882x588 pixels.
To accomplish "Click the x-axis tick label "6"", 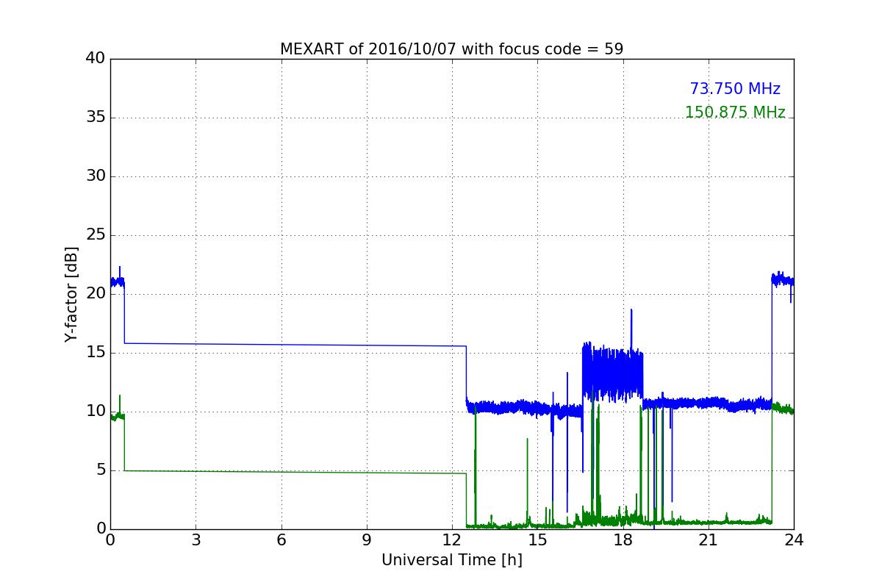I will coord(281,539).
